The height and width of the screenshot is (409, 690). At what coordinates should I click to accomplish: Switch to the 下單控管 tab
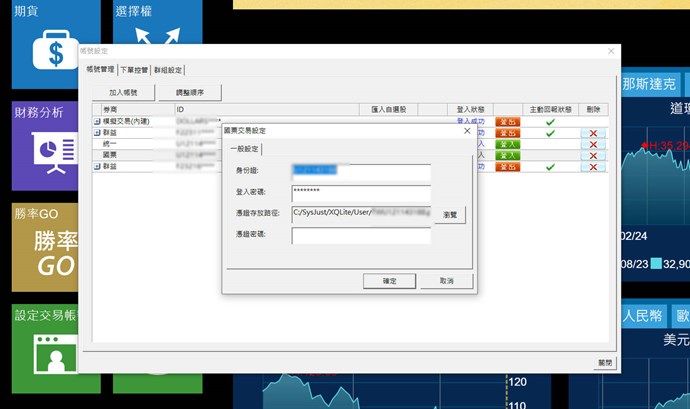click(134, 71)
